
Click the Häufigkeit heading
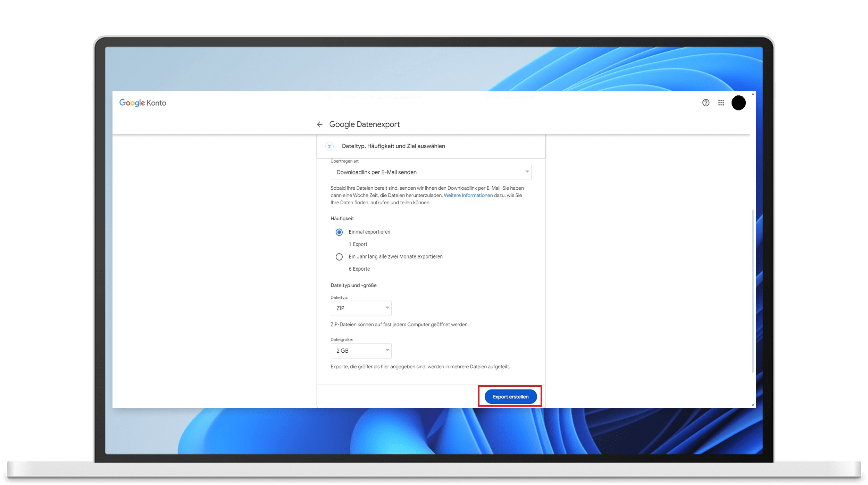[342, 219]
